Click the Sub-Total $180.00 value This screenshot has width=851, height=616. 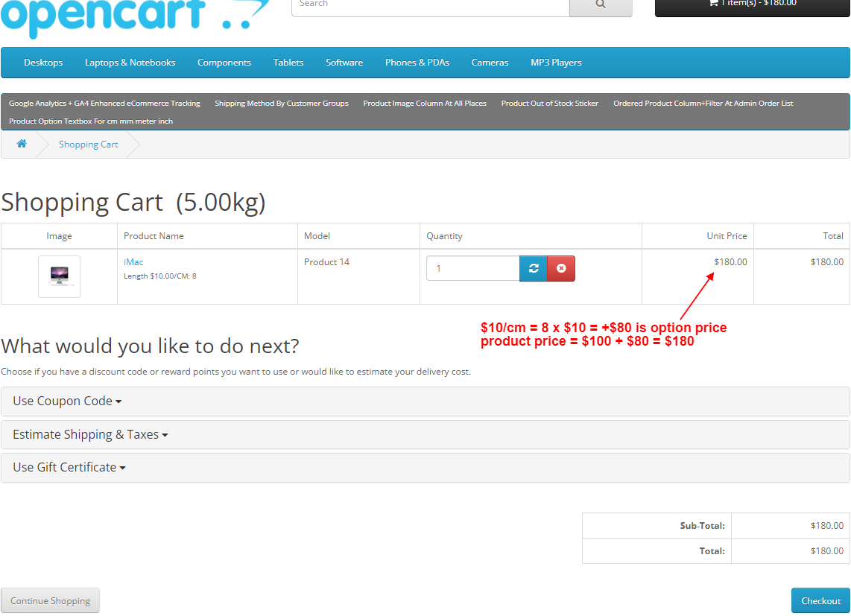point(826,525)
